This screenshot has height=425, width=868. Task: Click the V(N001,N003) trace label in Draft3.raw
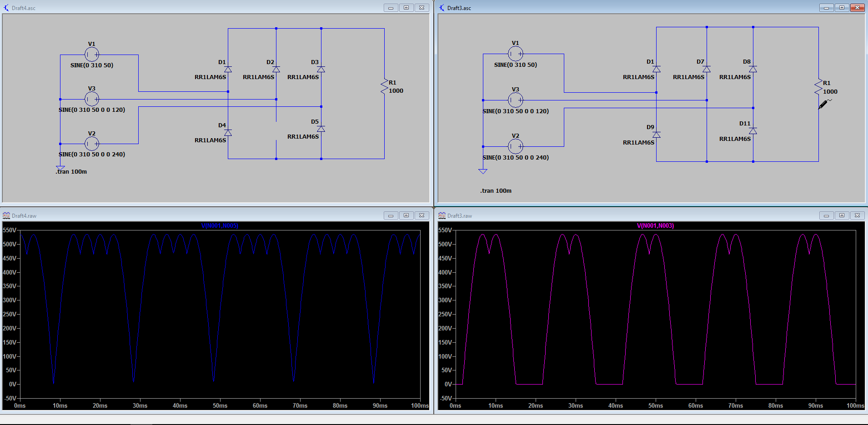tap(655, 226)
